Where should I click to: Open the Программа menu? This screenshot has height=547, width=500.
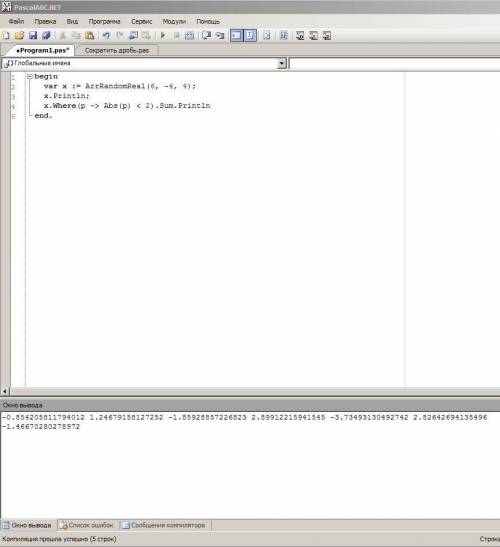click(104, 21)
